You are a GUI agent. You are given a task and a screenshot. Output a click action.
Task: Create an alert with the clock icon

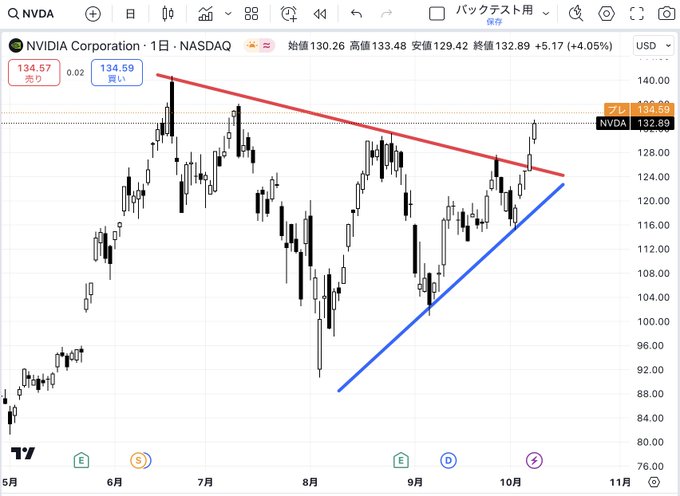coord(289,14)
